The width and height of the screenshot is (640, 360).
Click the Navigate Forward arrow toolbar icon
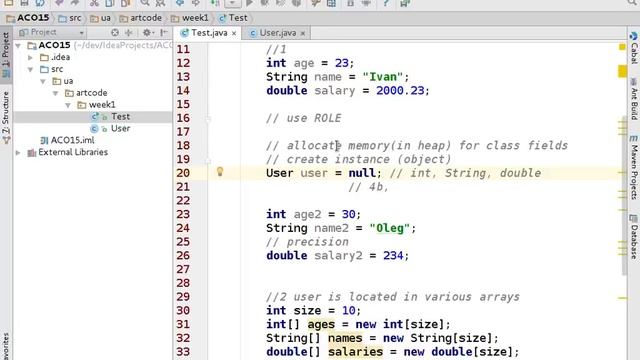tap(196, 3)
